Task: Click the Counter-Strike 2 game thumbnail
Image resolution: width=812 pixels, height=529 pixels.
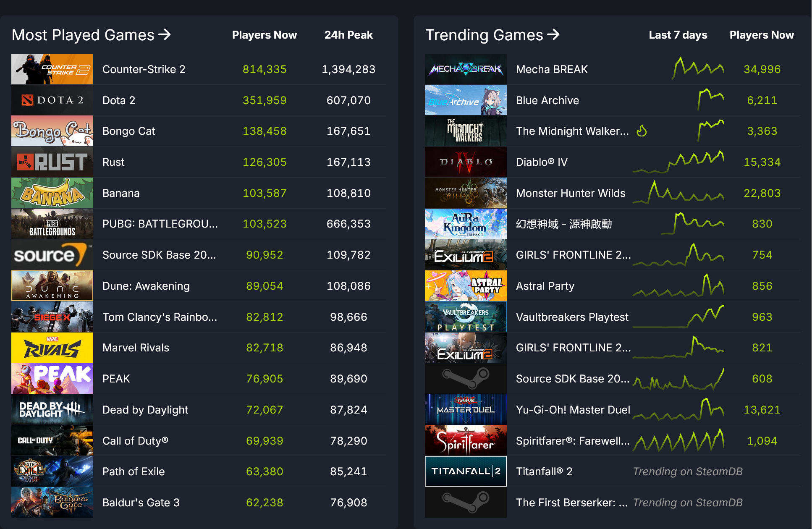Action: tap(52, 69)
